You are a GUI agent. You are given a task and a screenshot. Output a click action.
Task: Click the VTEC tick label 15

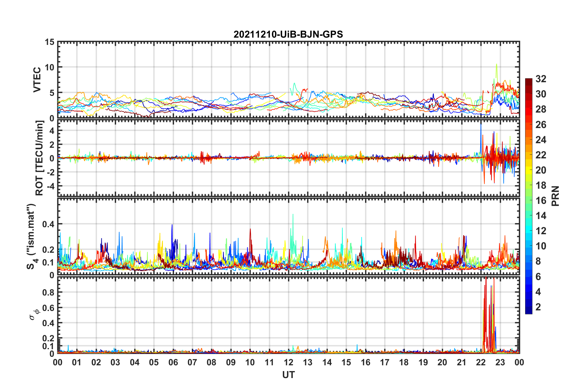point(49,42)
